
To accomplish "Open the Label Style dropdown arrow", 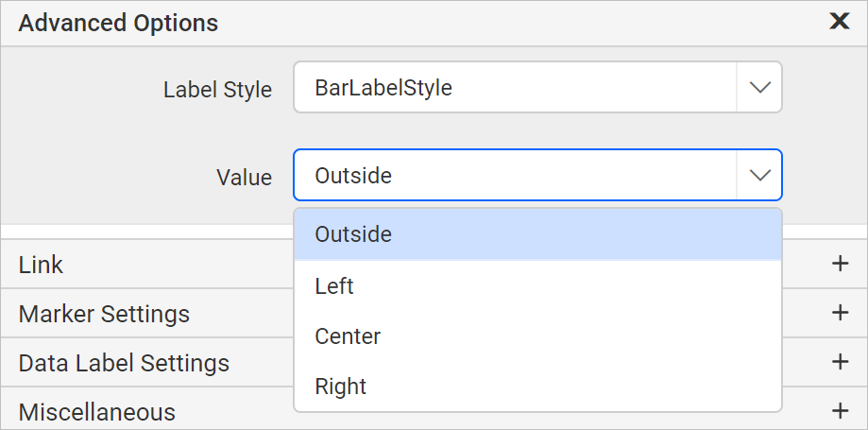I will [x=759, y=87].
